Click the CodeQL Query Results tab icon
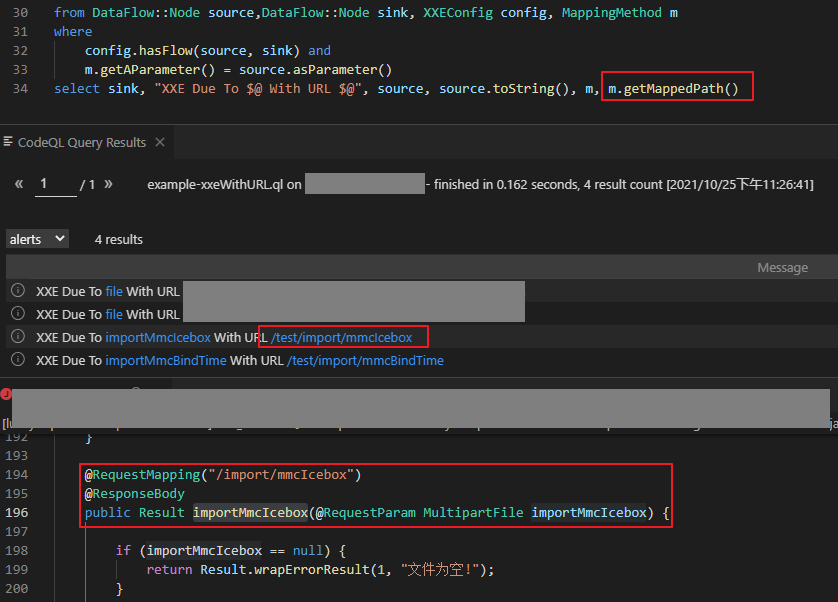Screen dimensions: 838x602 pyautogui.click(x=8, y=142)
